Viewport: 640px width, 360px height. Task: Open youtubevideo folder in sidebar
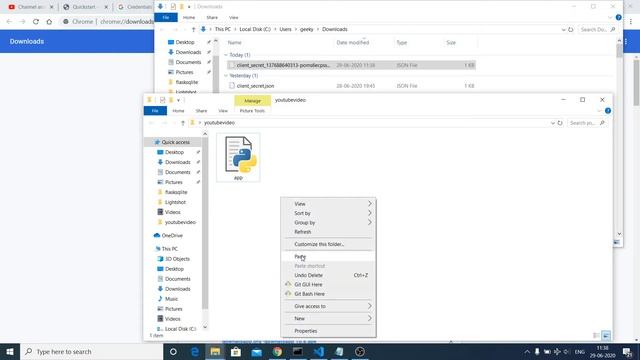180,222
